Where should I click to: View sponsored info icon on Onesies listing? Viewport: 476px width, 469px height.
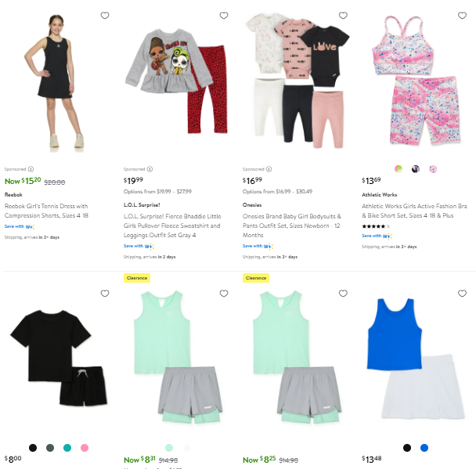coord(269,169)
